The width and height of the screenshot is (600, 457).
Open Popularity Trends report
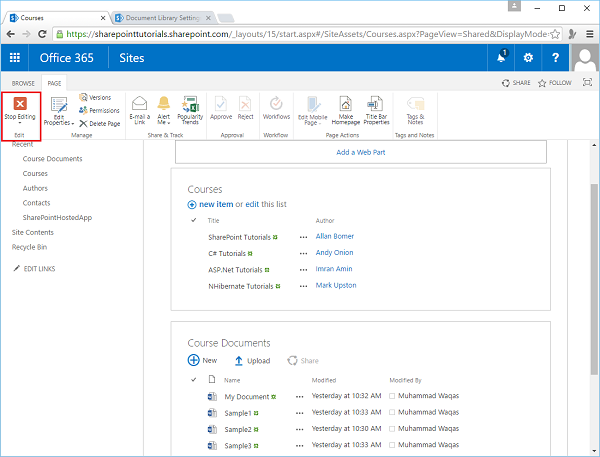190,103
